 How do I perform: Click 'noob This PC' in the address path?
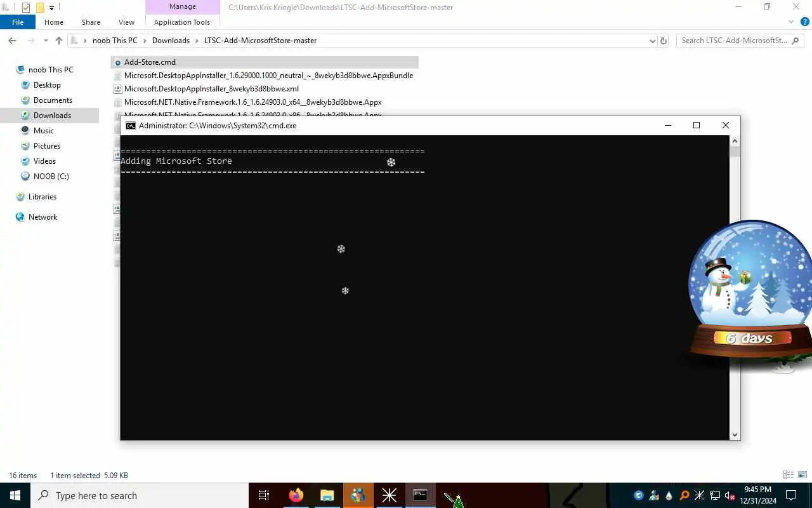tap(115, 40)
